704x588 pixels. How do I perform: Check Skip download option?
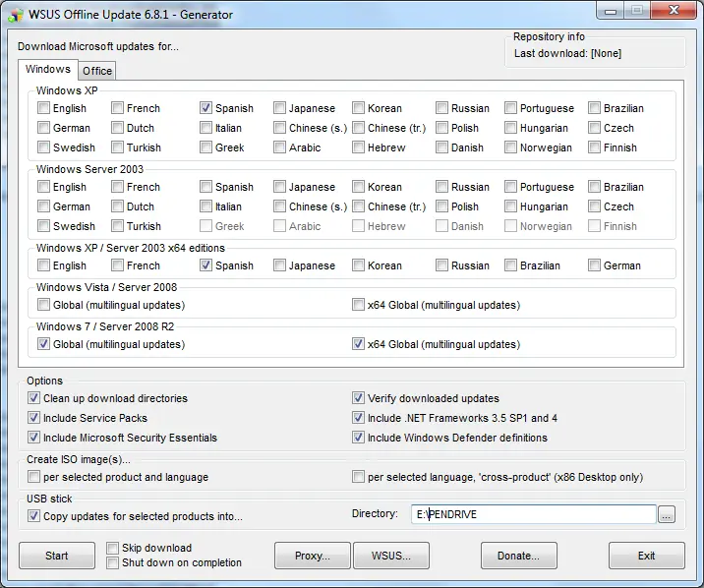(x=112, y=548)
